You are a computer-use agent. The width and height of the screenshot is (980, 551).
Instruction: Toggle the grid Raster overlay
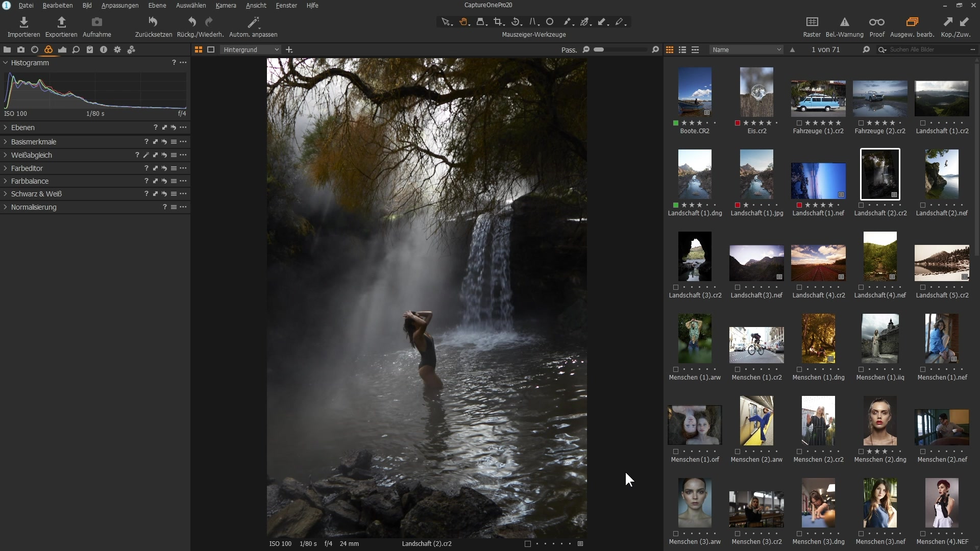pyautogui.click(x=811, y=26)
